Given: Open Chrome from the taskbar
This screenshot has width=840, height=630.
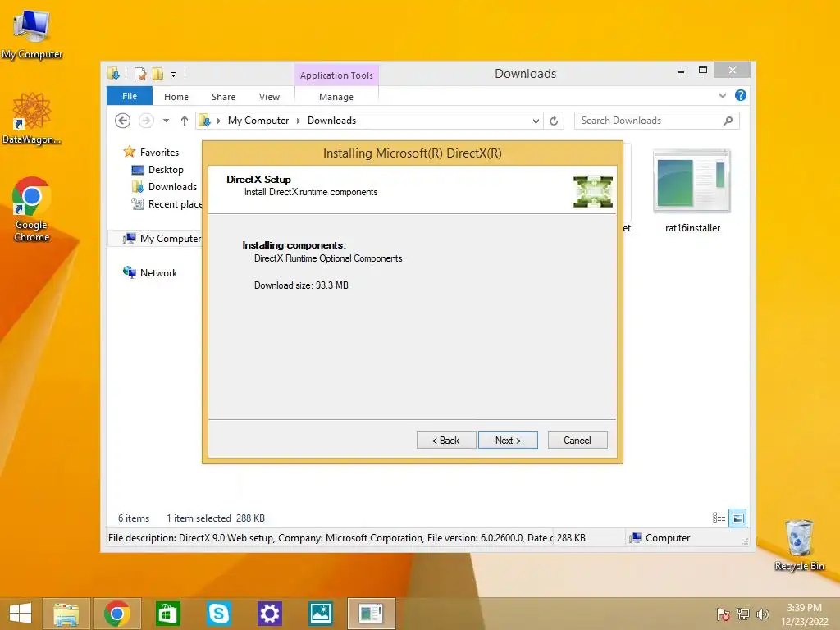Looking at the screenshot, I should point(116,614).
